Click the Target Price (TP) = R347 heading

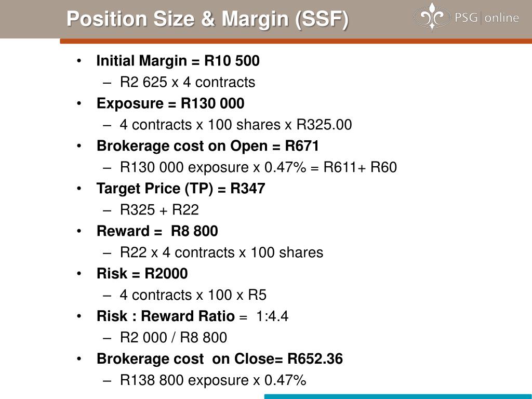pyautogui.click(x=180, y=188)
